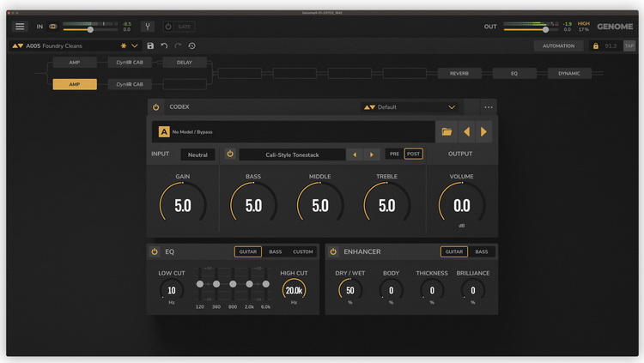Select the DELAY block in the chain
The image size is (644, 363).
coord(185,63)
